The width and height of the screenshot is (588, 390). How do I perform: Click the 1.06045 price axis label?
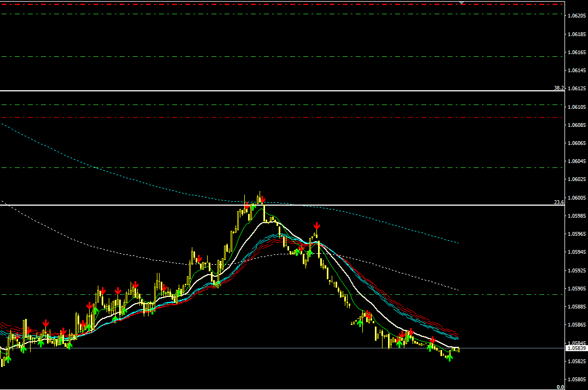(577, 161)
